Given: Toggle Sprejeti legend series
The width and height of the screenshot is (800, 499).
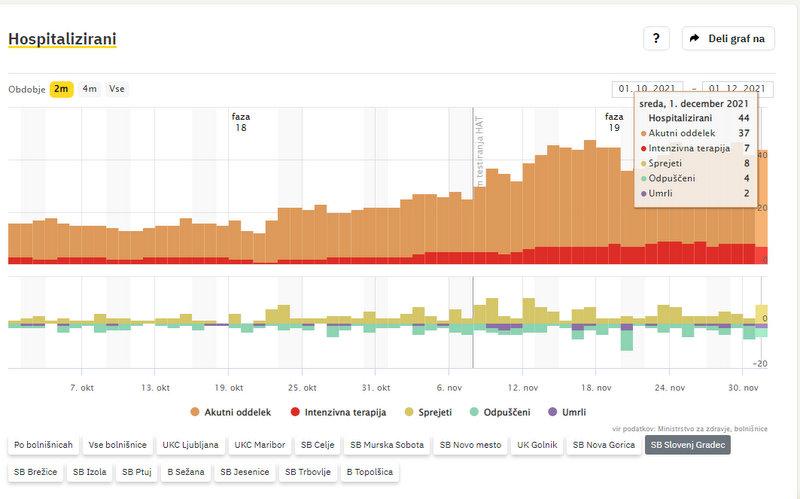Looking at the screenshot, I should click(x=421, y=412).
